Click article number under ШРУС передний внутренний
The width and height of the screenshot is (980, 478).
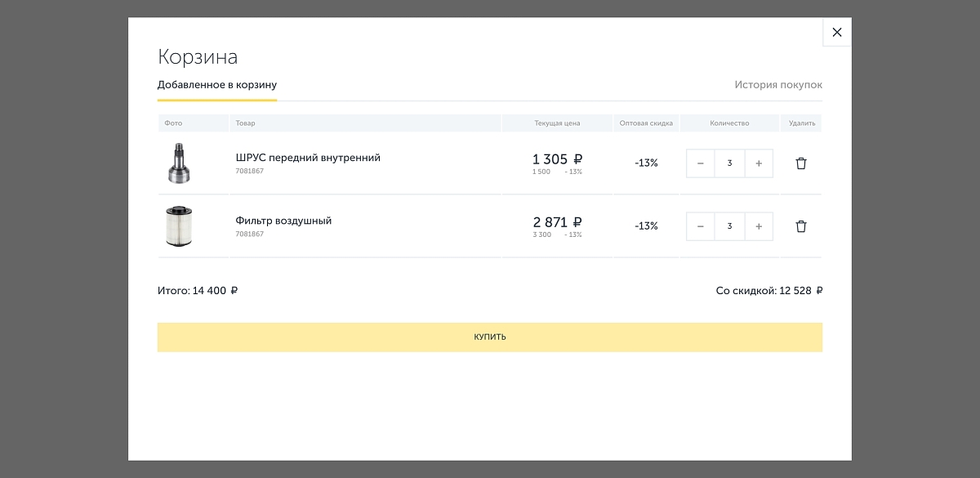[x=249, y=172]
